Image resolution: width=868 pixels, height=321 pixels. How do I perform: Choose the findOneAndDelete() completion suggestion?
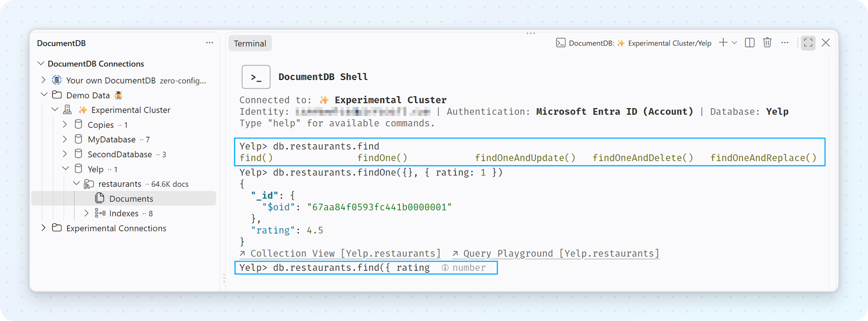pos(643,158)
